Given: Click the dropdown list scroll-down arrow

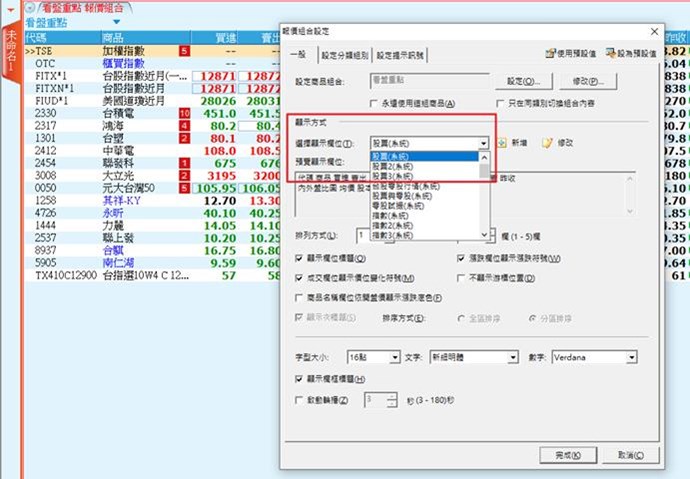Looking at the screenshot, I should coord(484,235).
